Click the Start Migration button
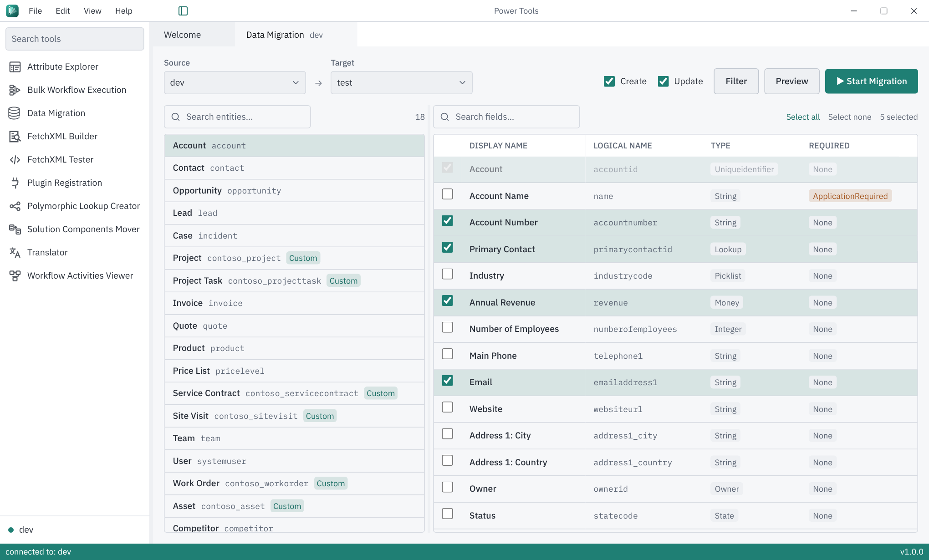This screenshot has width=929, height=560. pyautogui.click(x=871, y=81)
